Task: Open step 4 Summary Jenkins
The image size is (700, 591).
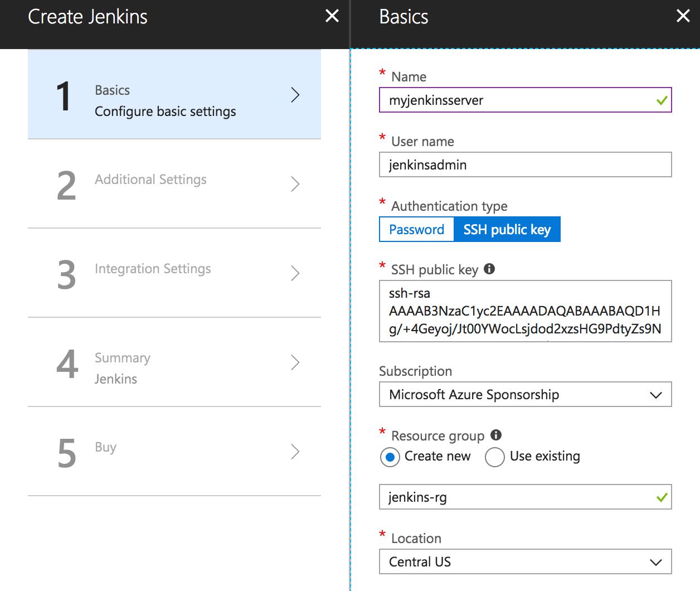Action: pyautogui.click(x=174, y=362)
